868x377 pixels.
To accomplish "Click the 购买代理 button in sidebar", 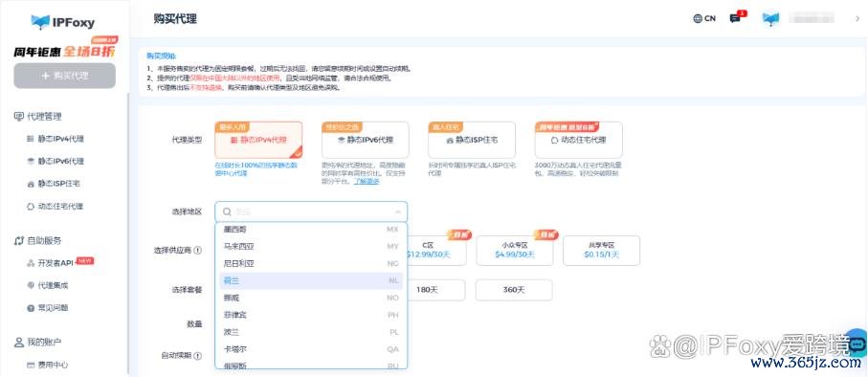I will click(65, 76).
